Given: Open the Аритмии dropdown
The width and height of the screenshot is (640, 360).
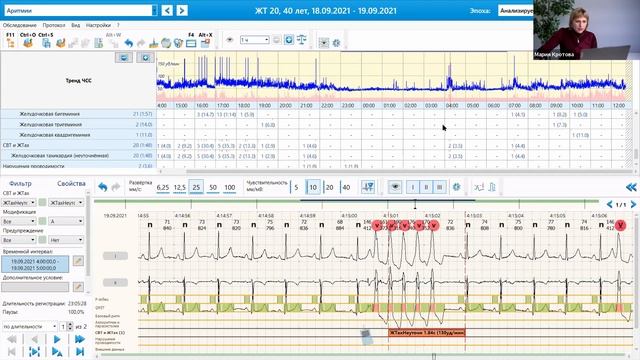Looking at the screenshot, I should [x=80, y=10].
